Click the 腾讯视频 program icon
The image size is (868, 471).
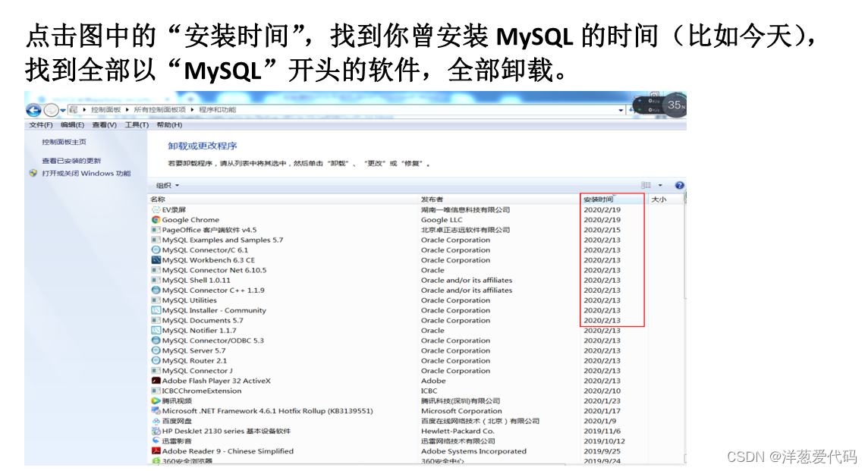click(x=156, y=400)
